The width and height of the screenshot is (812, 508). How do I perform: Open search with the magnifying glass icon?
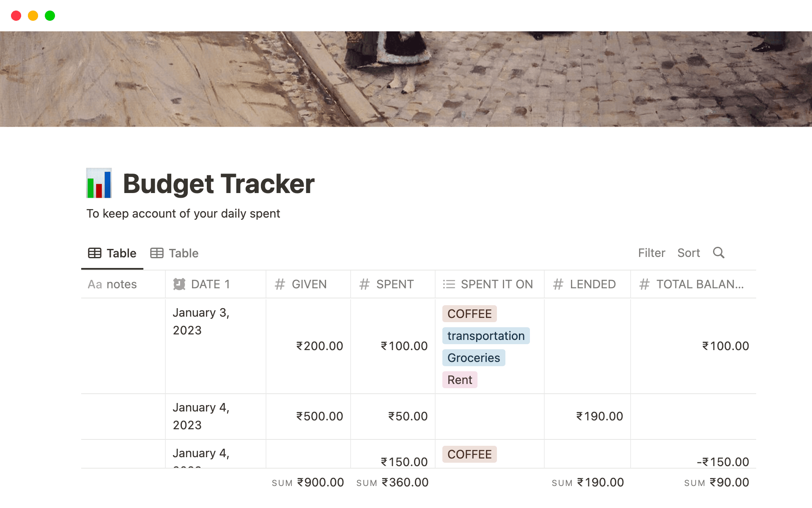(719, 253)
